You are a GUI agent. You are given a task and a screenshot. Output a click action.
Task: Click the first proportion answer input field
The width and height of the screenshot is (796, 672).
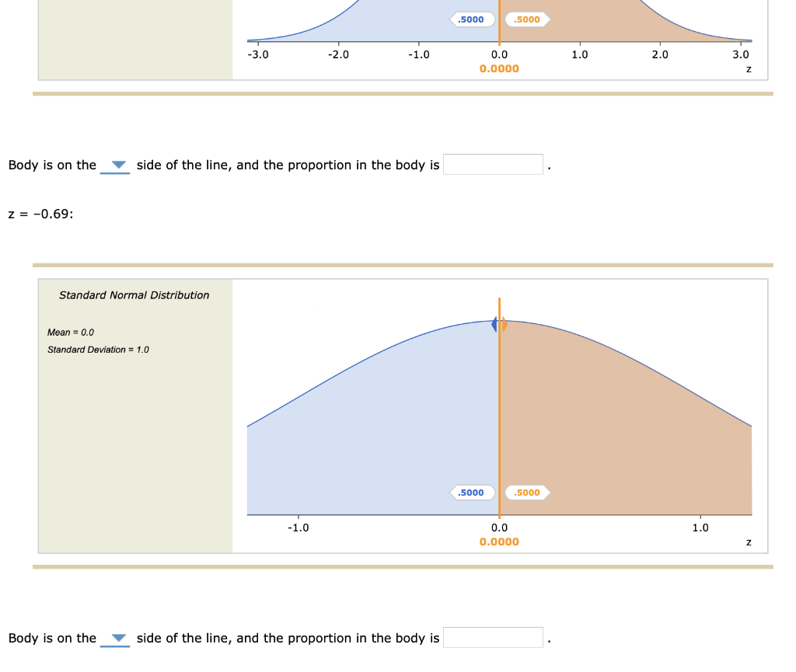(492, 164)
